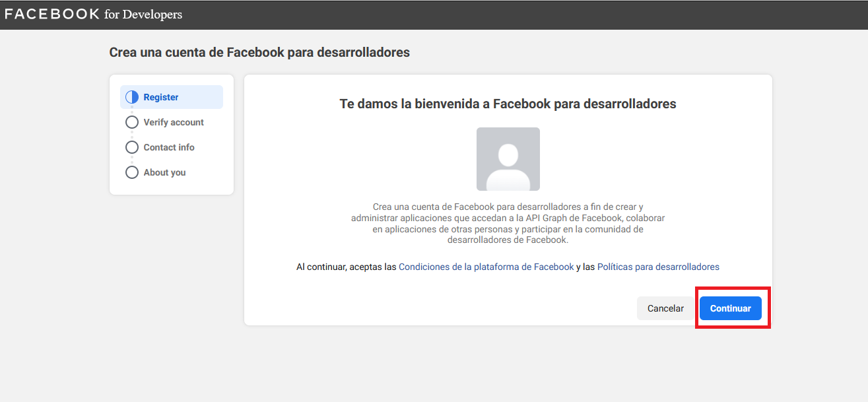Open the Políticas para desarrolladores link
This screenshot has width=868, height=402.
tap(657, 267)
